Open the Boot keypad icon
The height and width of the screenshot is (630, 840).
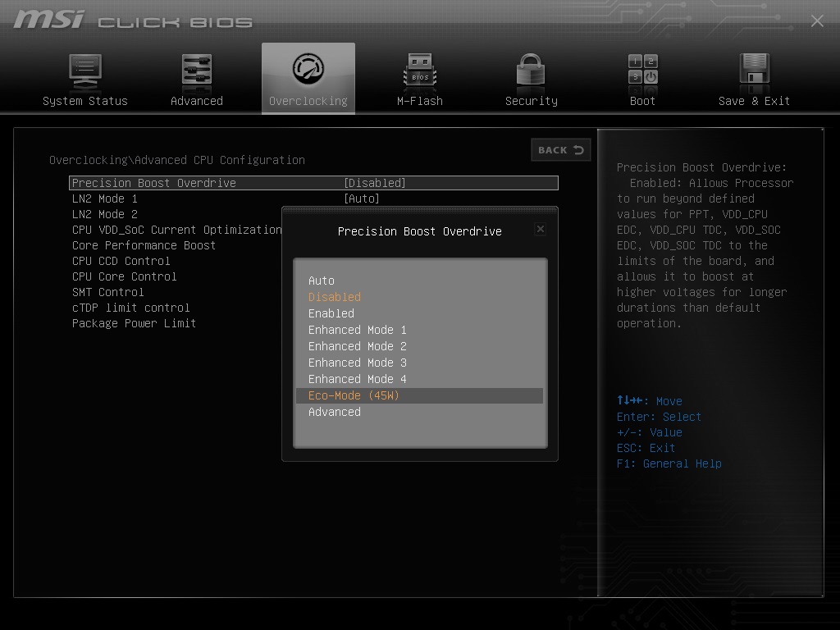(x=643, y=70)
